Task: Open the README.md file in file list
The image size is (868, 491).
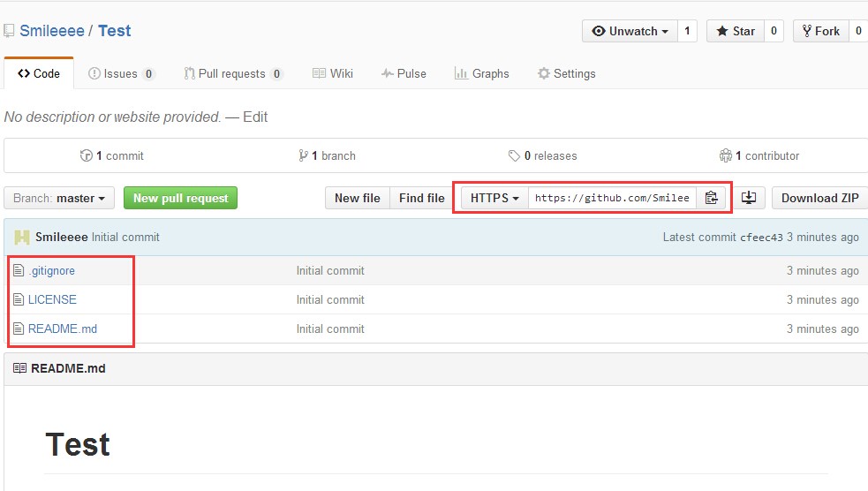Action: [63, 329]
